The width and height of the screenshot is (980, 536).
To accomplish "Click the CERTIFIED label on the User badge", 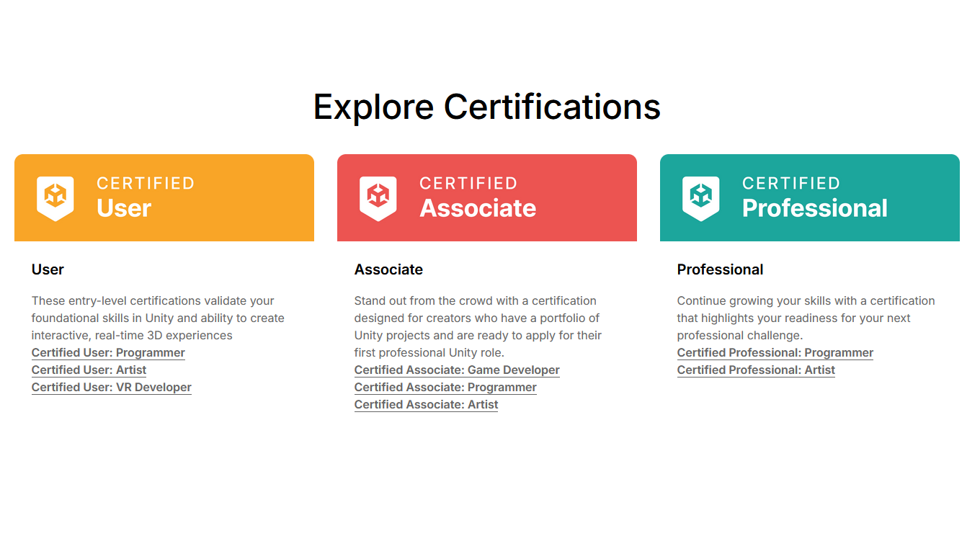I will click(x=146, y=184).
